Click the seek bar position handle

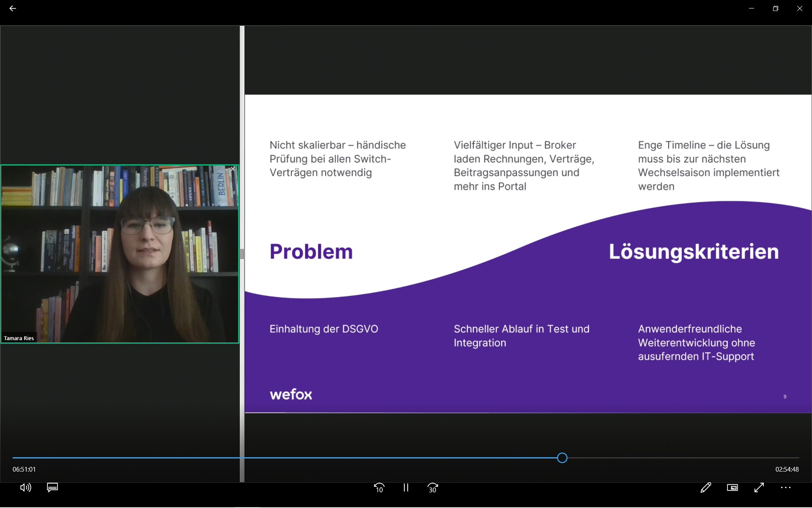pyautogui.click(x=562, y=458)
